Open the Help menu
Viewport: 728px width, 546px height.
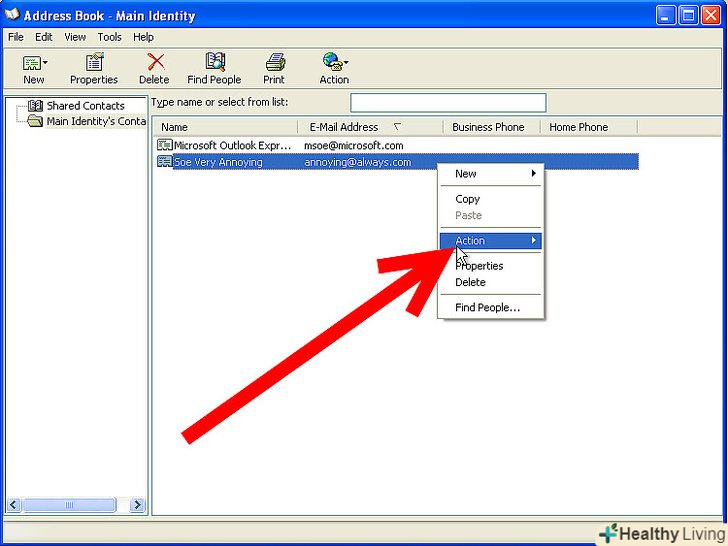coord(143,37)
